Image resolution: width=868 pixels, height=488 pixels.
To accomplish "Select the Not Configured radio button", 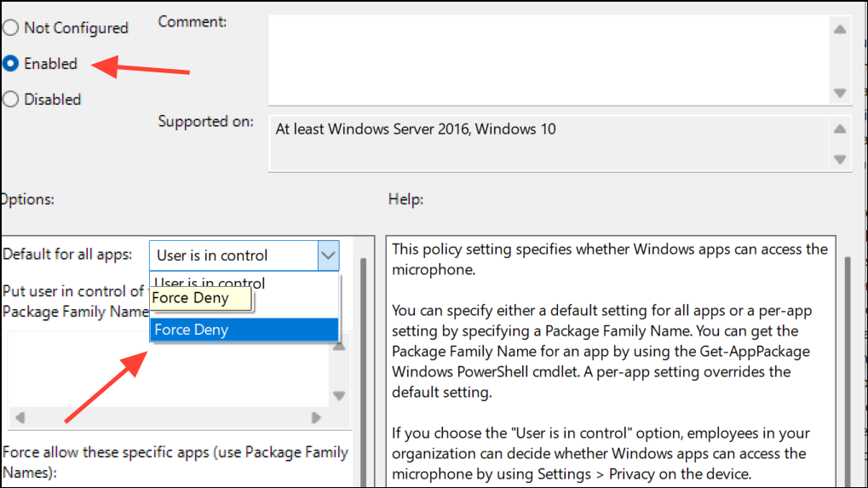I will tap(10, 28).
